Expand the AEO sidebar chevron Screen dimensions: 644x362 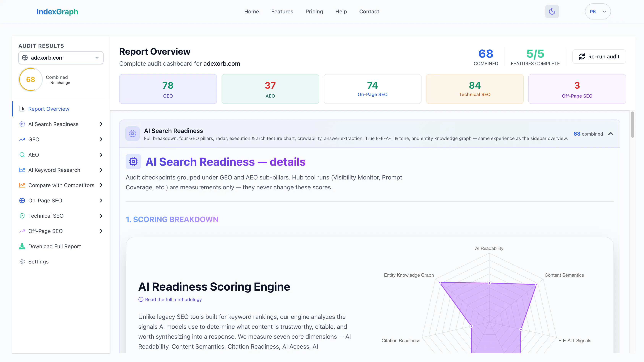click(x=101, y=155)
